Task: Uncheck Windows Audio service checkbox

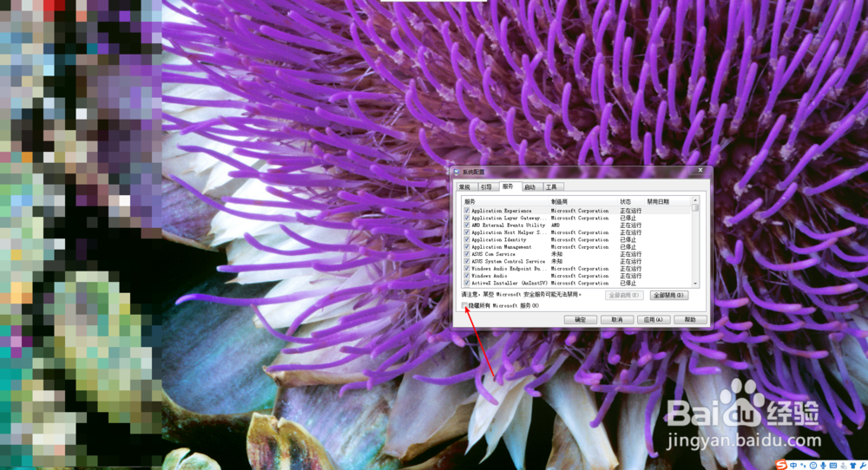Action: tap(467, 276)
